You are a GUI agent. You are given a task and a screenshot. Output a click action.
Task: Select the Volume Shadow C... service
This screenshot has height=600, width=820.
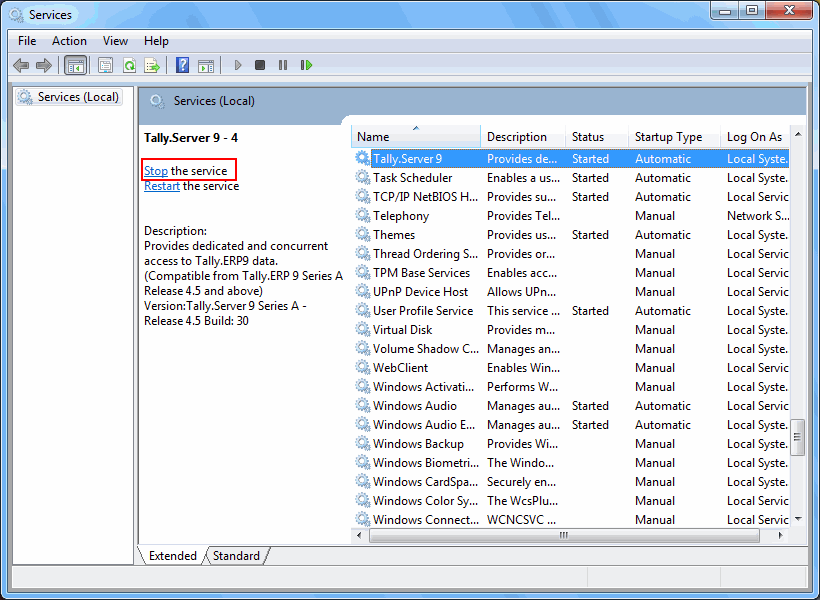[x=426, y=349]
